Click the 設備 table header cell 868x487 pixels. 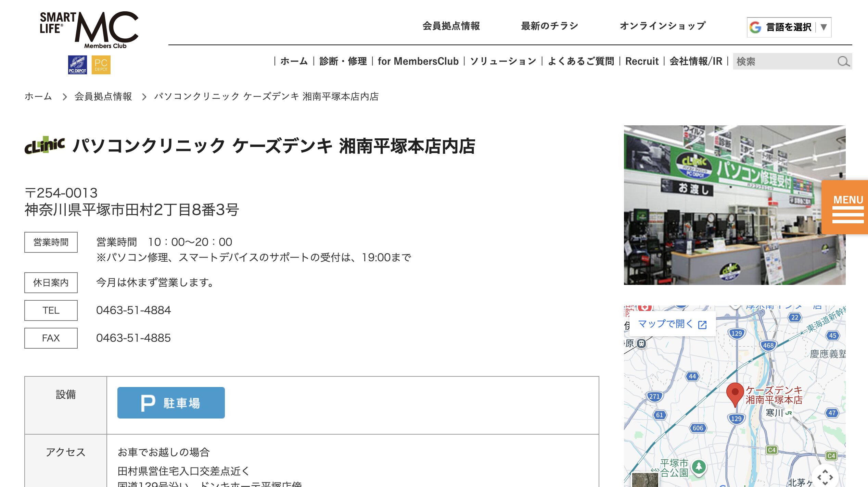pyautogui.click(x=66, y=405)
